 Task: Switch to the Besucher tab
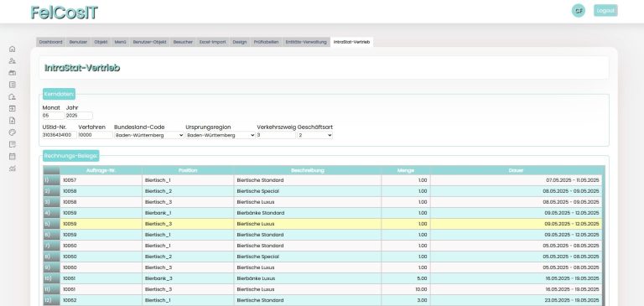pos(183,42)
